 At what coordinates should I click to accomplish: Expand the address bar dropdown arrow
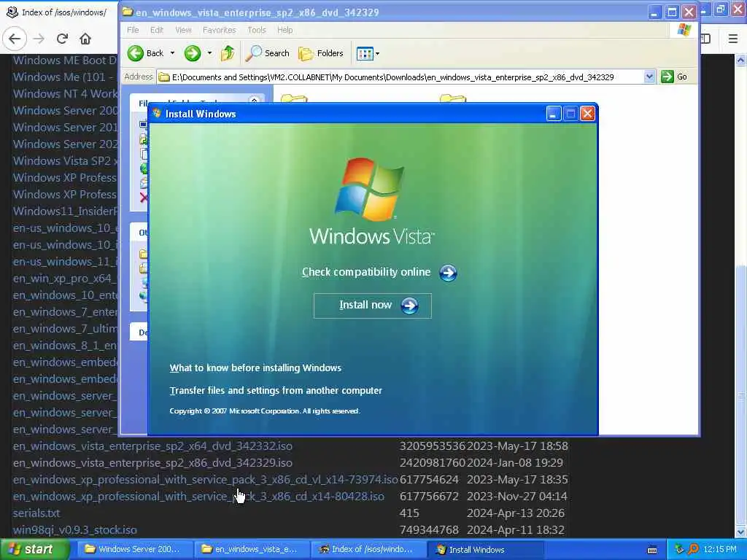point(649,77)
